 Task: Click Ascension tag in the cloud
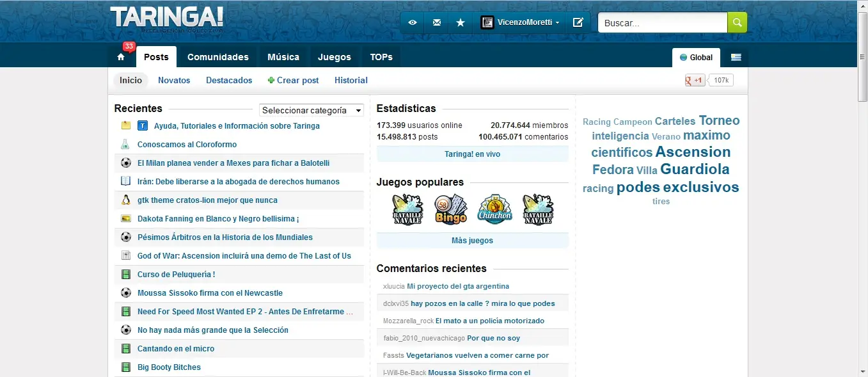tap(693, 152)
